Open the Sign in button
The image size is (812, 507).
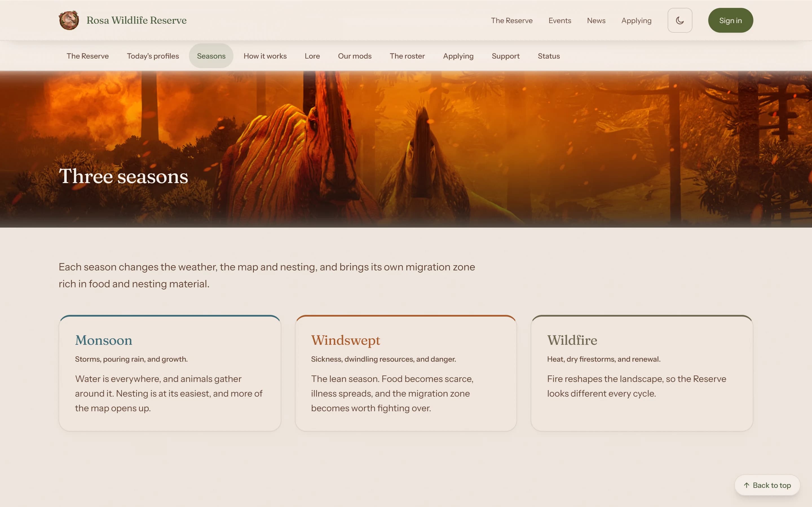(731, 21)
